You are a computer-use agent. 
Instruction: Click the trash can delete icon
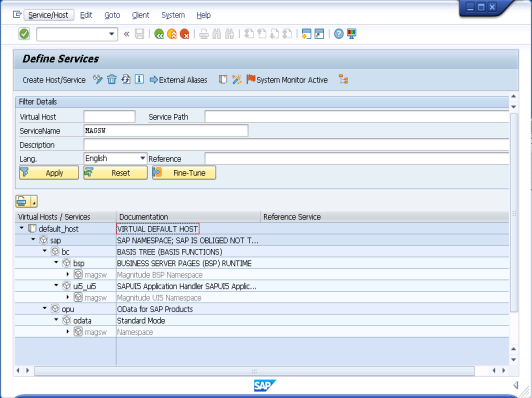tap(112, 80)
